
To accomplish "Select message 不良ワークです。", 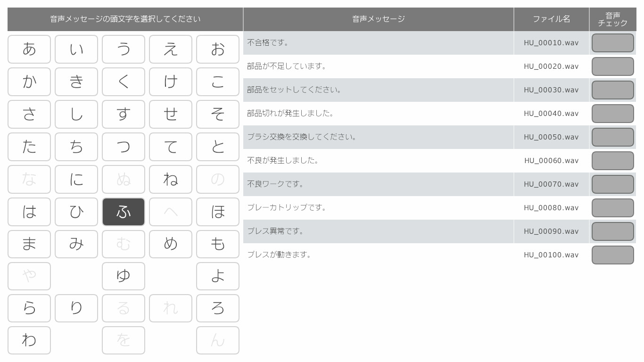I will (379, 184).
